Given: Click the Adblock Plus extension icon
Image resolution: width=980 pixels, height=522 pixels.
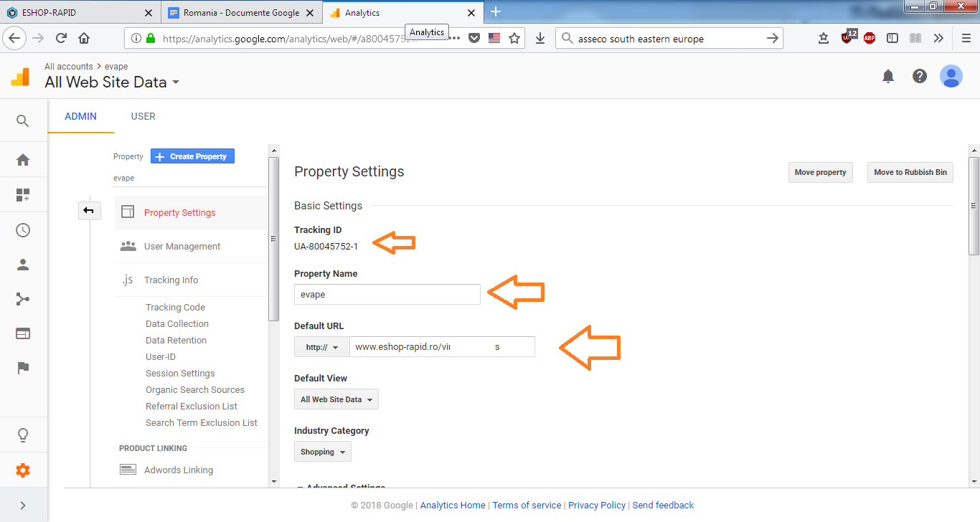Looking at the screenshot, I should pyautogui.click(x=870, y=39).
